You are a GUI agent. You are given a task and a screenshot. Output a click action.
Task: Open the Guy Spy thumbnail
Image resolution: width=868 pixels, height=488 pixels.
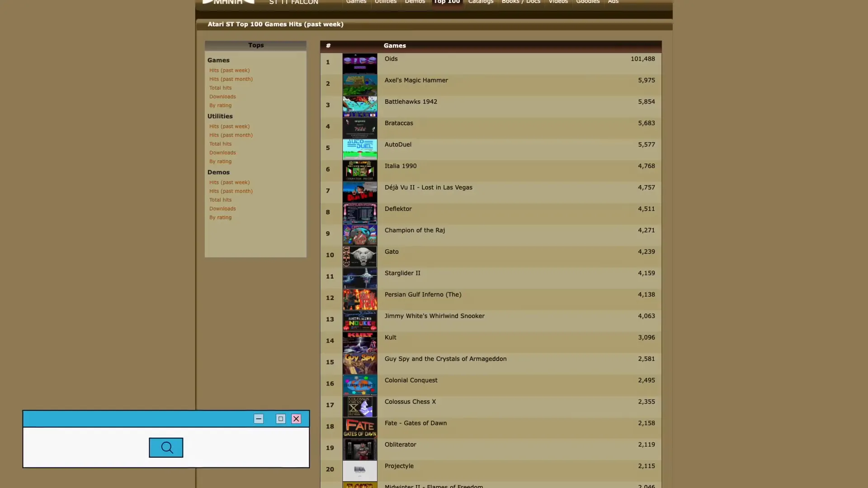360,364
